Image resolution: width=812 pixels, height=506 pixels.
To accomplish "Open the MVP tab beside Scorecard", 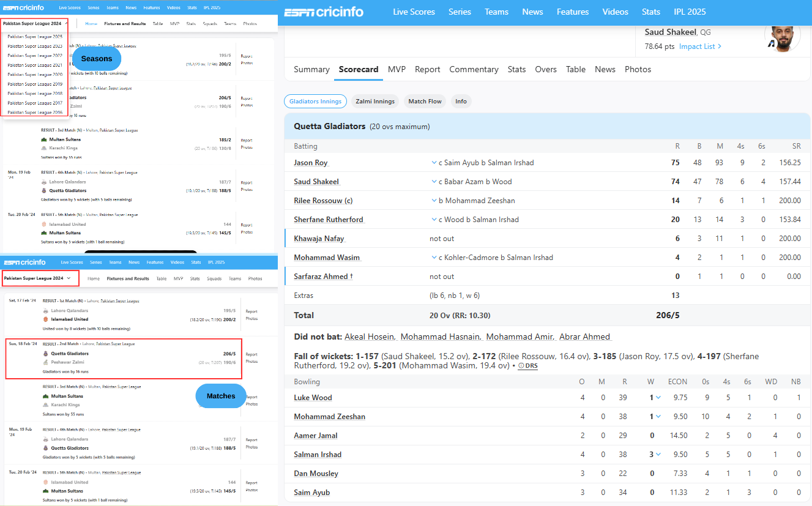I will [x=397, y=69].
